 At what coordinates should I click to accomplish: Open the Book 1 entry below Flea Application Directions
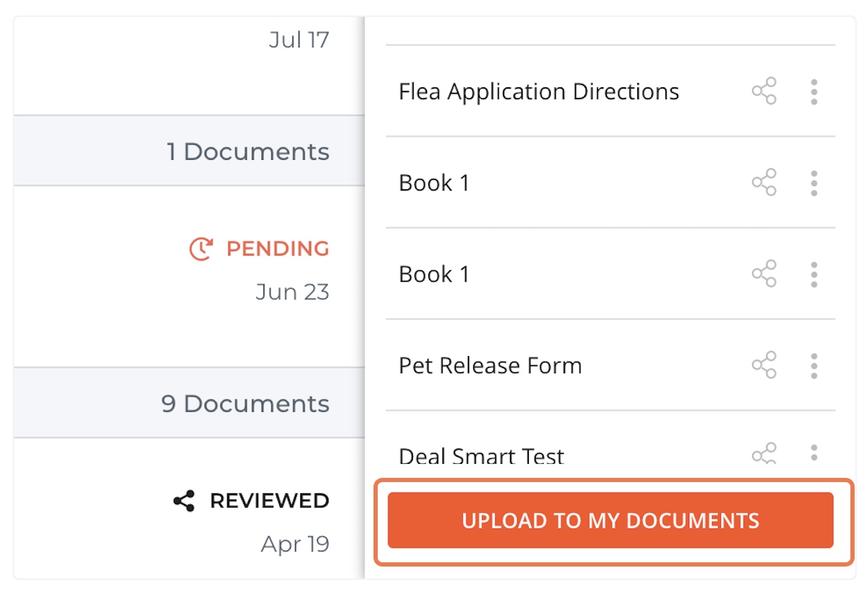point(434,183)
